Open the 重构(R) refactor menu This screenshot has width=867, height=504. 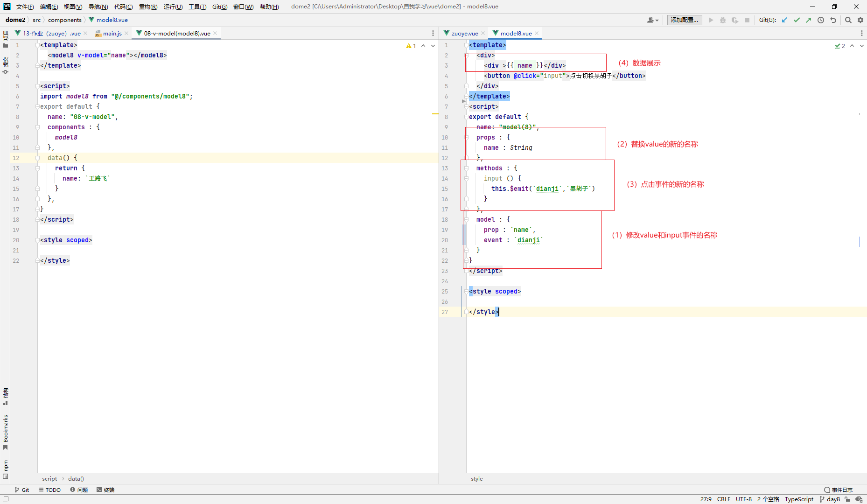pos(148,7)
